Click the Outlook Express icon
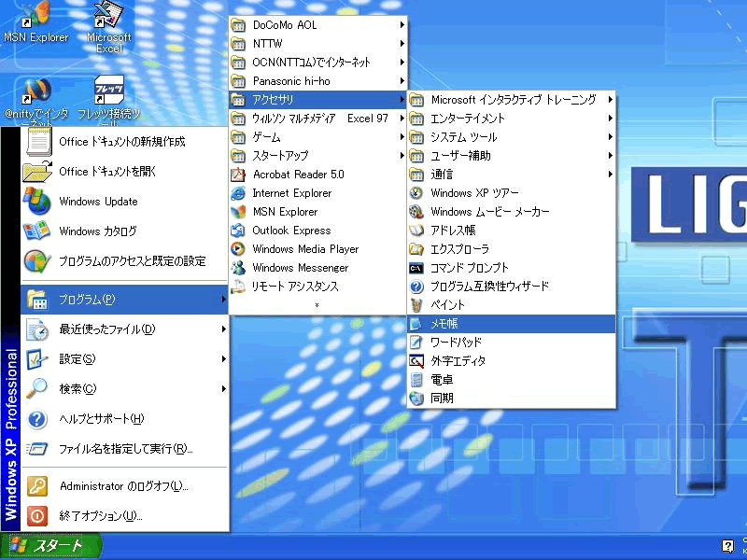Image resolution: width=747 pixels, height=560 pixels. tap(238, 231)
